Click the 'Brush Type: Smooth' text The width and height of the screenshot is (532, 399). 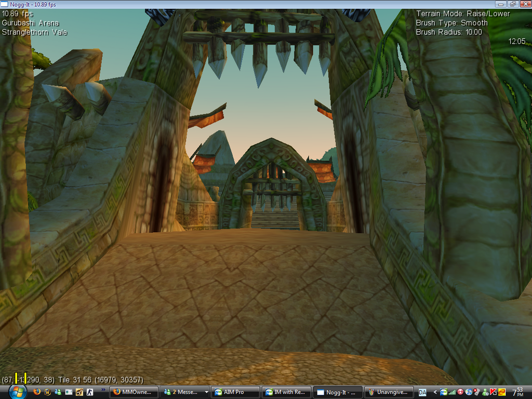click(x=451, y=23)
